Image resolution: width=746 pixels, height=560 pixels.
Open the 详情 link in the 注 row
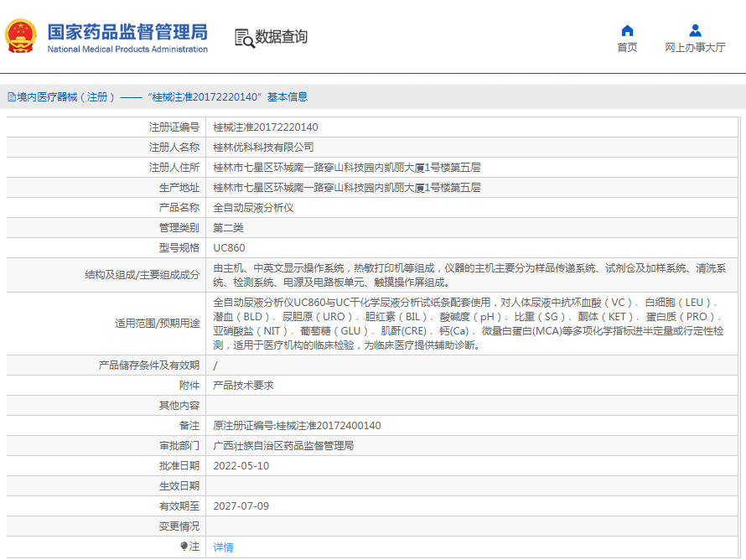point(224,547)
